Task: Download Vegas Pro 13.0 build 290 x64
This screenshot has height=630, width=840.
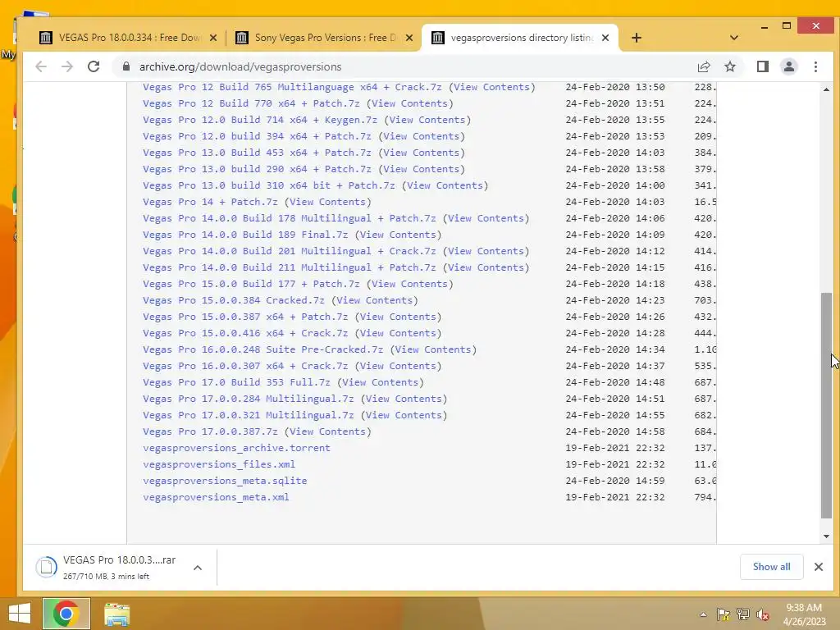Action: tap(257, 169)
